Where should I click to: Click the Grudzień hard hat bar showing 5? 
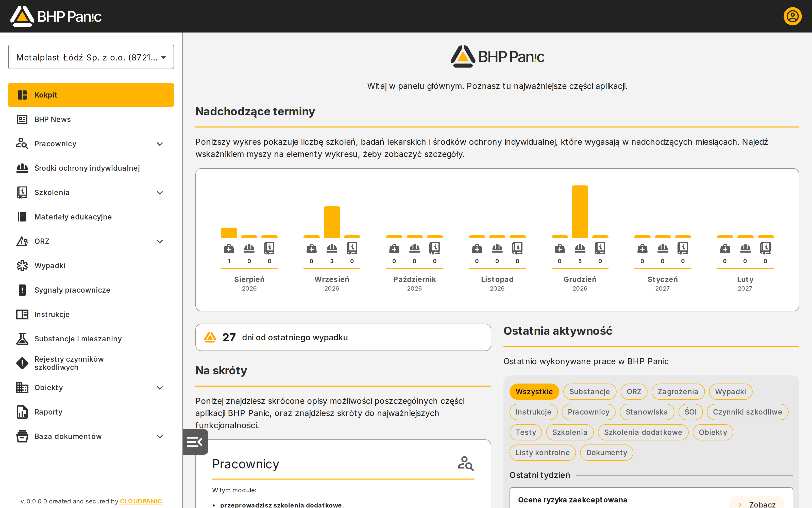pos(580,212)
